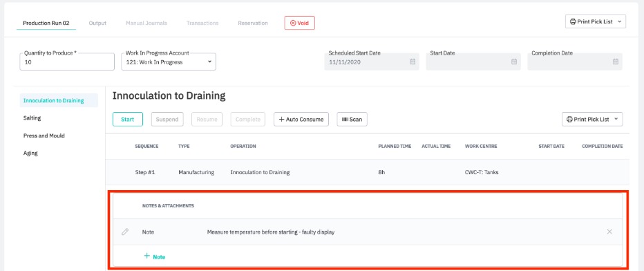Screen dimensions: 644x271
Task: Switch to the Output tab
Action: coord(97,23)
